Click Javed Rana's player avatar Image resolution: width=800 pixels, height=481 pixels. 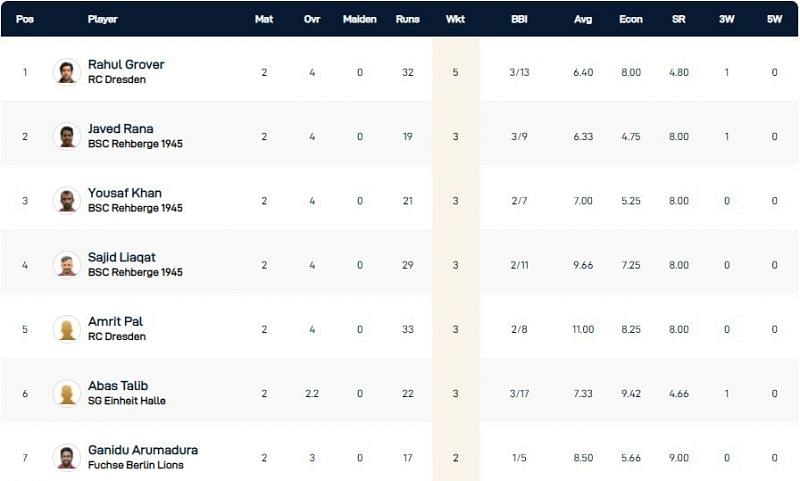coord(67,136)
